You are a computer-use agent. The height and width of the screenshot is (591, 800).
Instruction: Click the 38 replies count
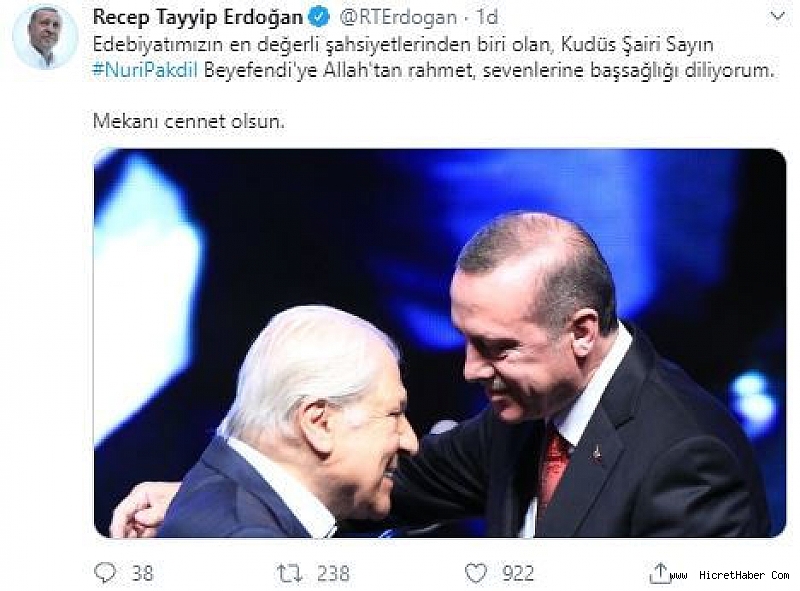[142, 574]
